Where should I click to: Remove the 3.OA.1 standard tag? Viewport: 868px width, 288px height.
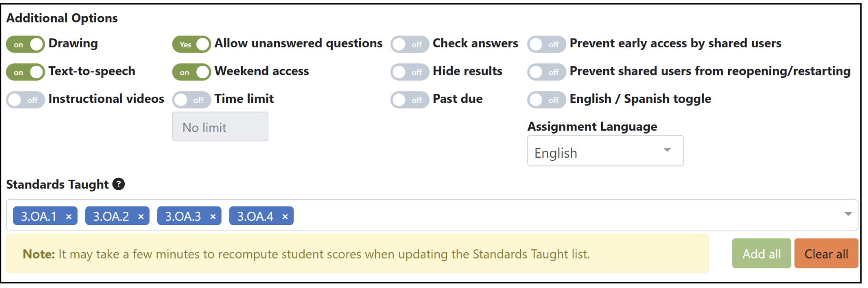coord(69,216)
